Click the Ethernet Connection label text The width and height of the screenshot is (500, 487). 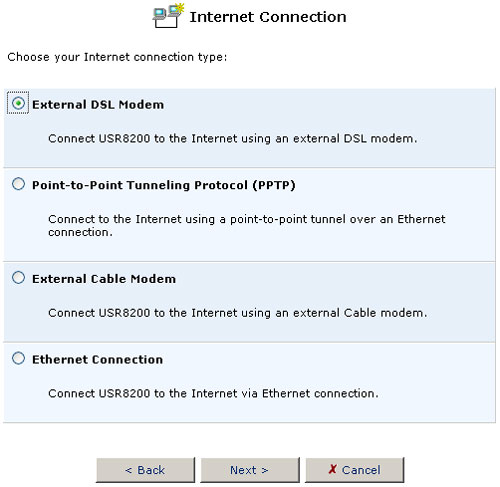(x=97, y=359)
